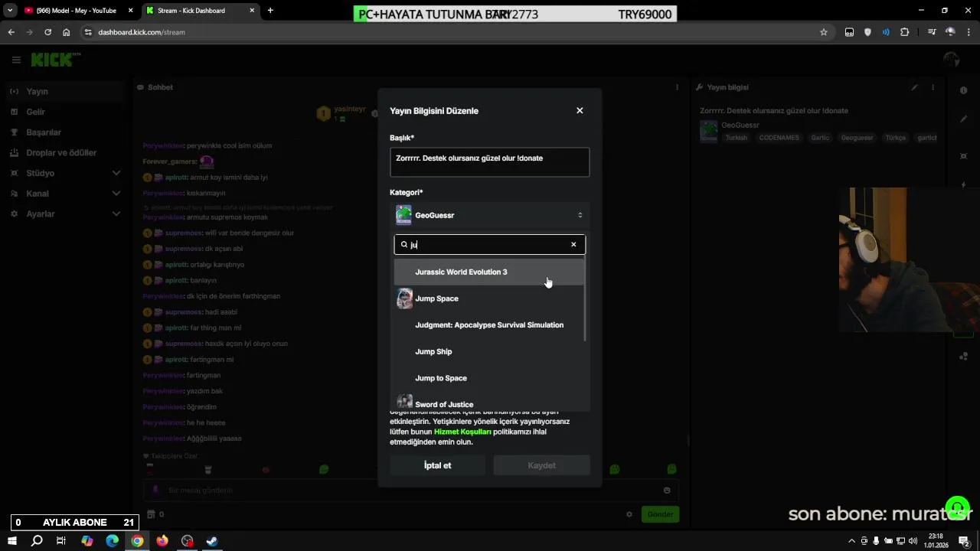Screen dimensions: 980x551
Task: Open the Hizmet Koşulları link
Action: click(462, 432)
